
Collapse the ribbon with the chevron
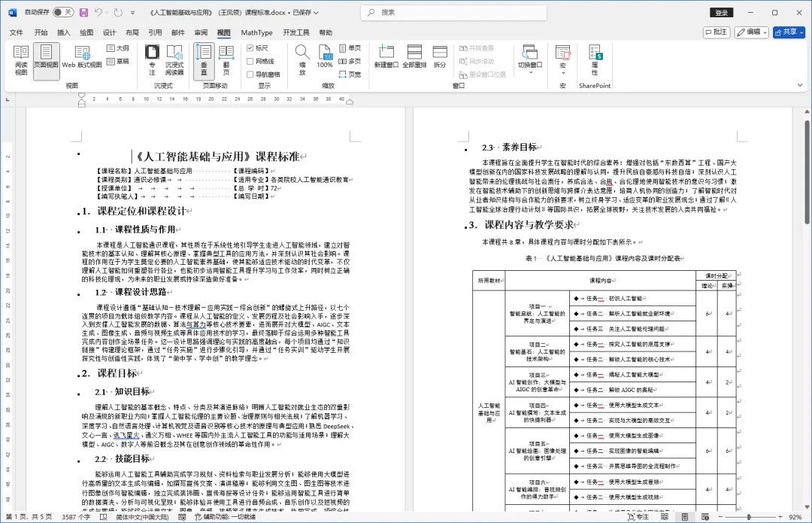pyautogui.click(x=799, y=85)
